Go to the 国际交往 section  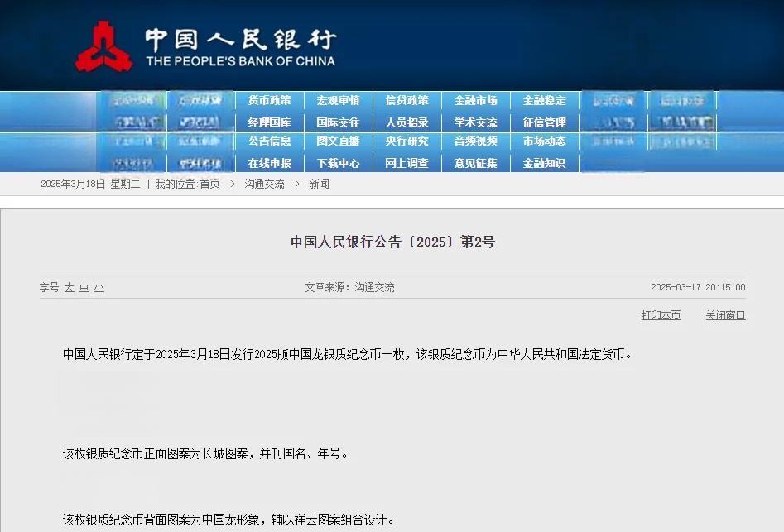tap(339, 122)
